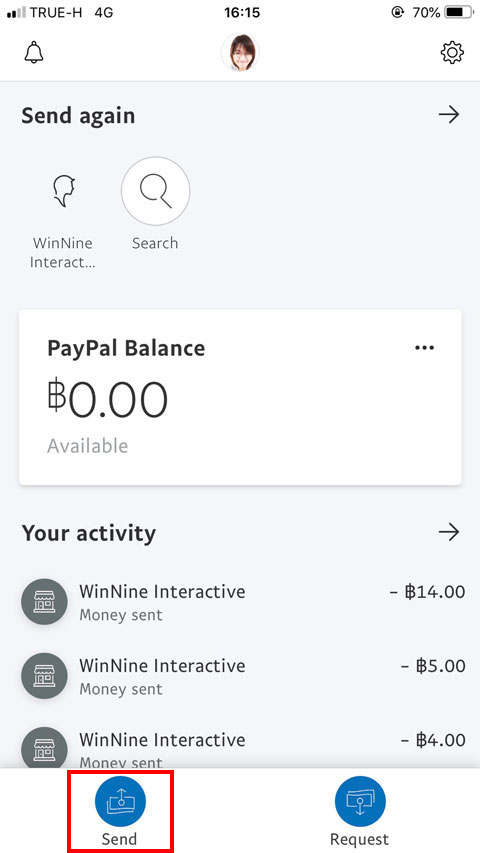This screenshot has width=480, height=853.
Task: Tap the Your activity heading
Action: [x=89, y=533]
